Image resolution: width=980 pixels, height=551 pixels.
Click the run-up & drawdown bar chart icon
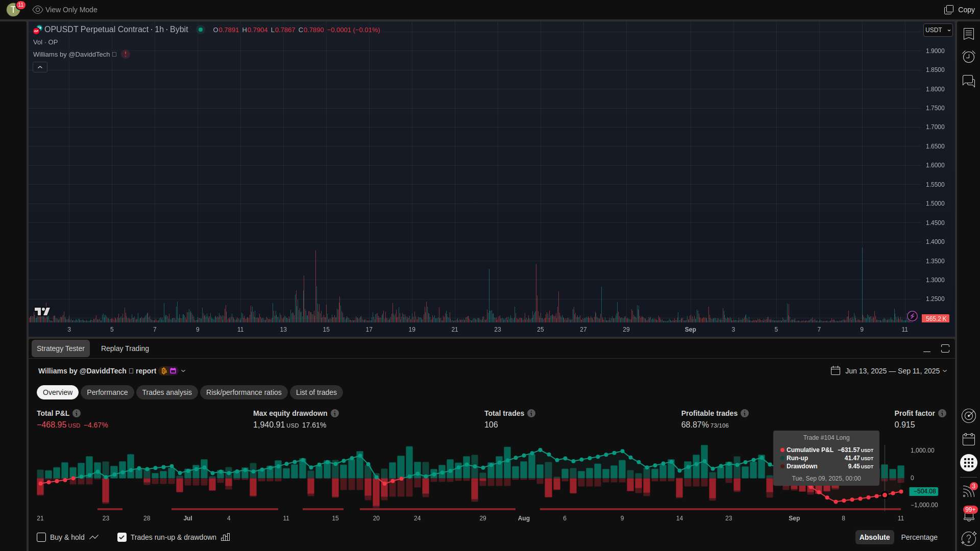point(226,537)
